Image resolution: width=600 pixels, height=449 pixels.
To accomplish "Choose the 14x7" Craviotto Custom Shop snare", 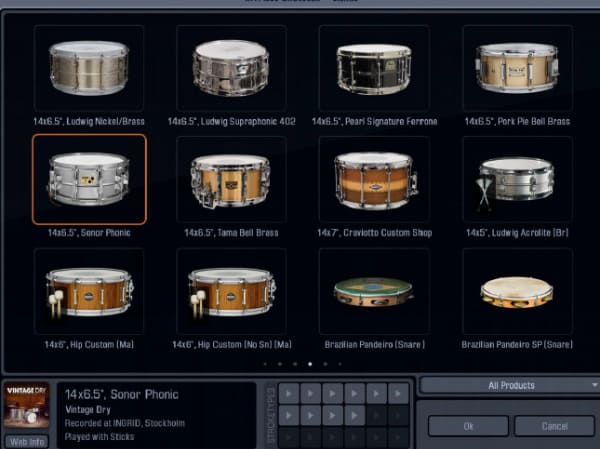I will [374, 179].
